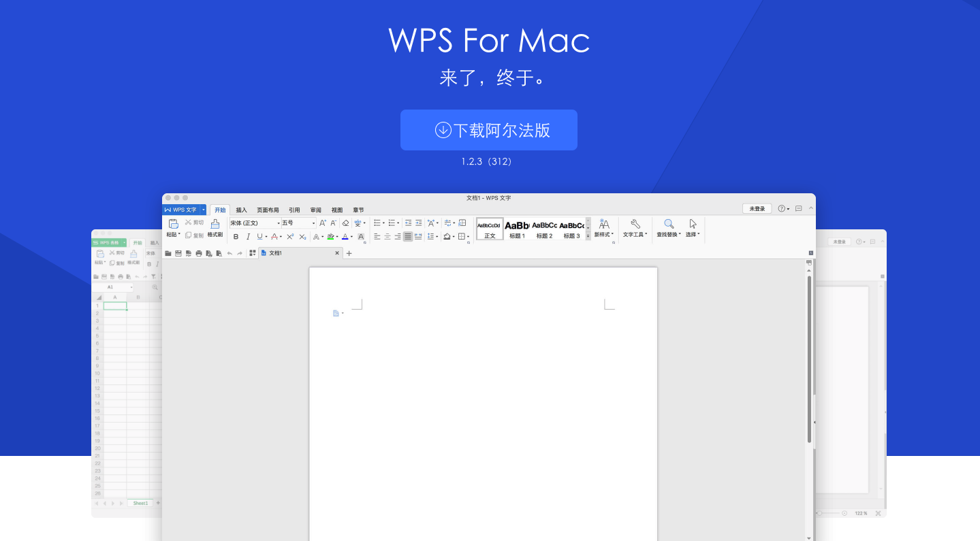Click the clear formatting eraser icon
Image resolution: width=980 pixels, height=541 pixels.
click(x=345, y=223)
